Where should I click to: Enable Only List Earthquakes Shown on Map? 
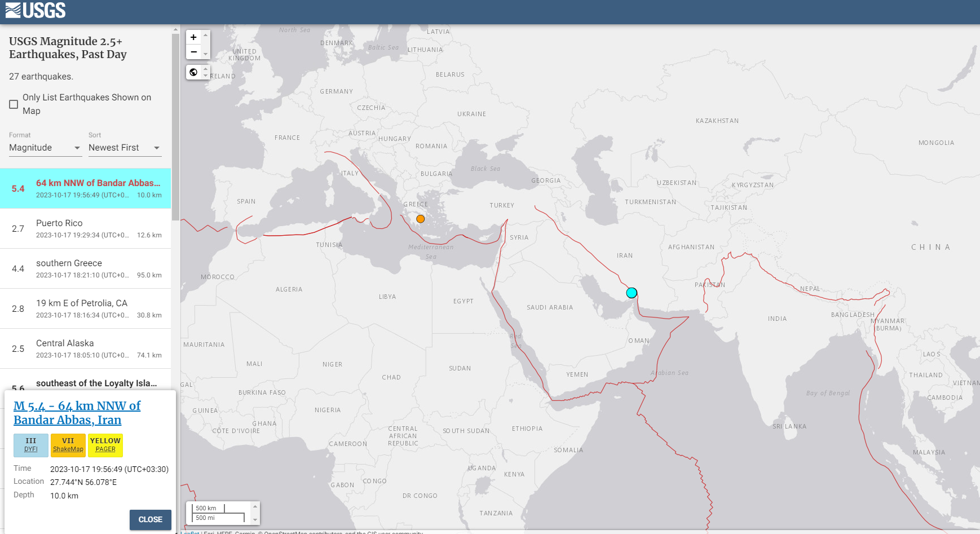coord(14,104)
